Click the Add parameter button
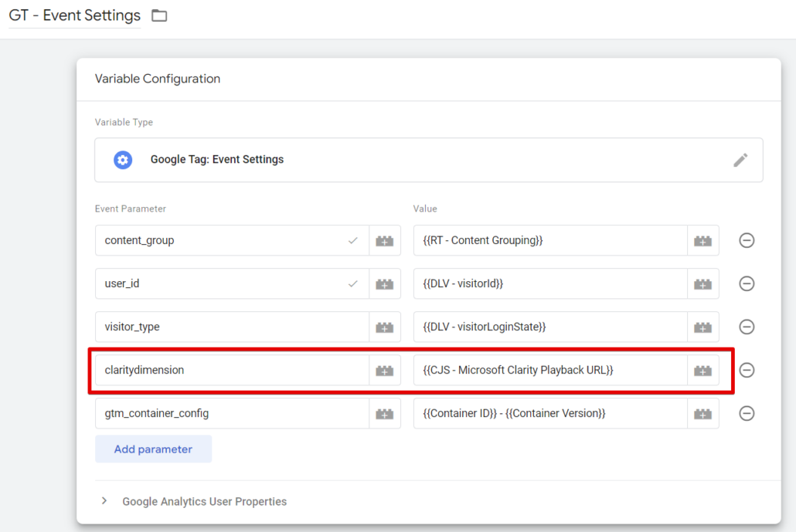The image size is (796, 532). click(153, 449)
